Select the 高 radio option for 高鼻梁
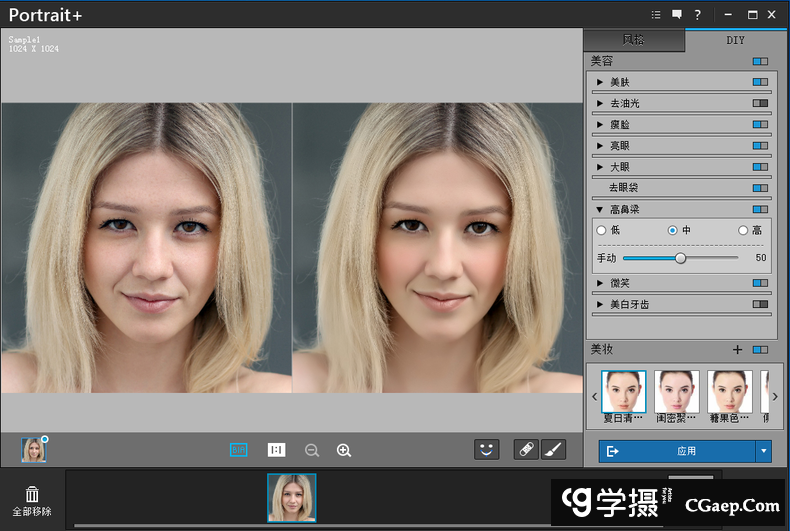This screenshot has height=531, width=790. 743,230
